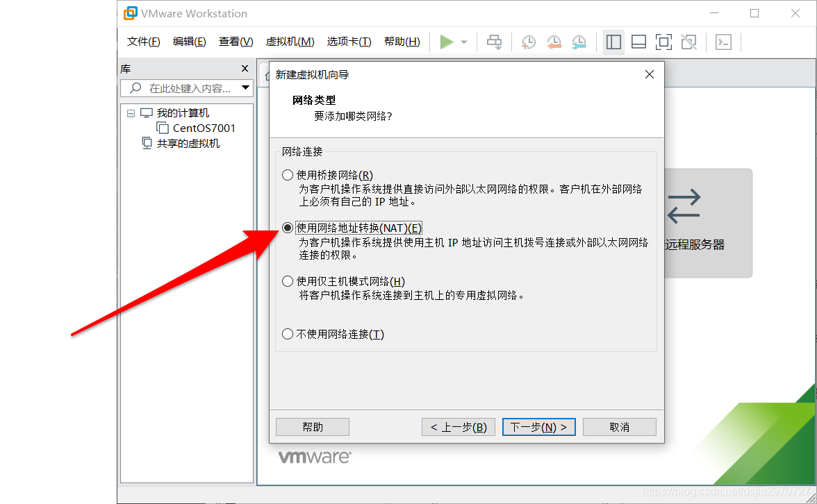Click Next (下一步) button
Image resolution: width=817 pixels, height=504 pixels.
(x=539, y=427)
